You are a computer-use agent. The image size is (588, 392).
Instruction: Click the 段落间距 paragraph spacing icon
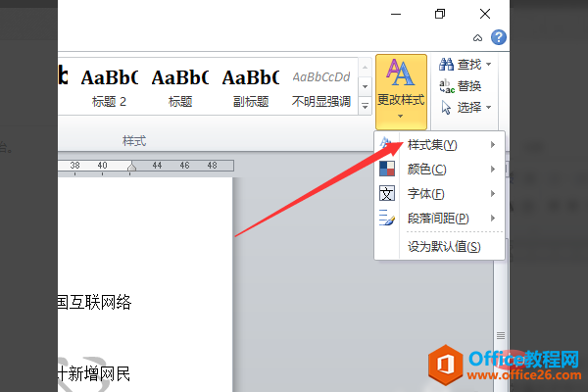[x=387, y=218]
